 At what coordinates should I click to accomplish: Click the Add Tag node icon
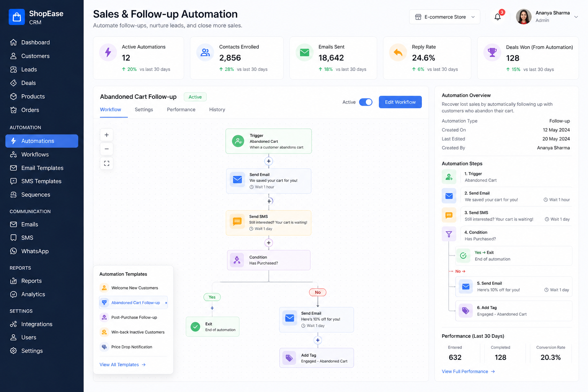(x=289, y=358)
